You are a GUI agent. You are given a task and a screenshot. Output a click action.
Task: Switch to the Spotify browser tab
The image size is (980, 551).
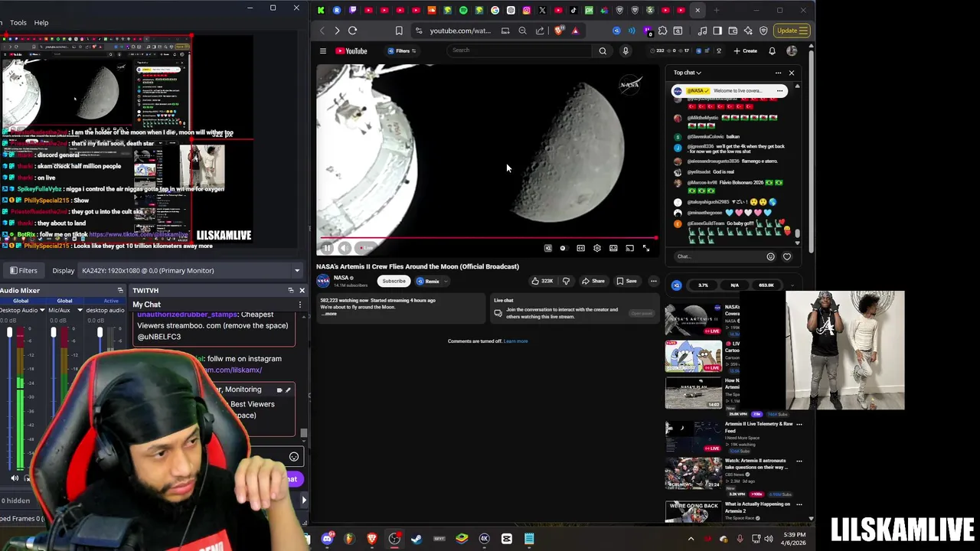click(x=463, y=10)
